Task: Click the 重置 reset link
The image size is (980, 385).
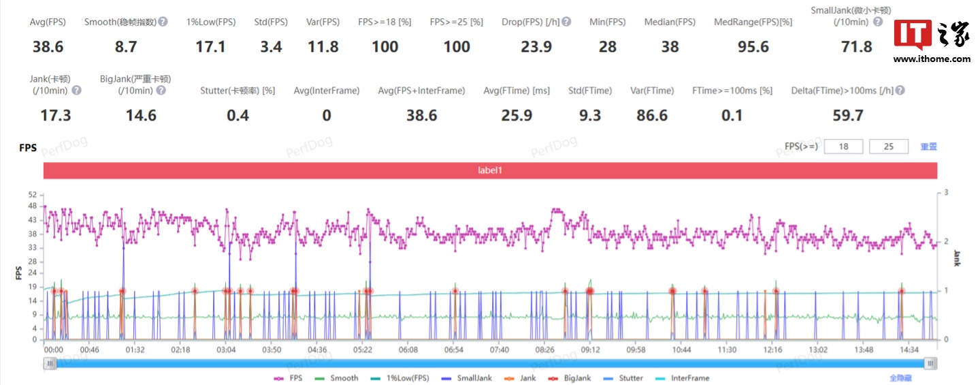Action: click(x=929, y=147)
